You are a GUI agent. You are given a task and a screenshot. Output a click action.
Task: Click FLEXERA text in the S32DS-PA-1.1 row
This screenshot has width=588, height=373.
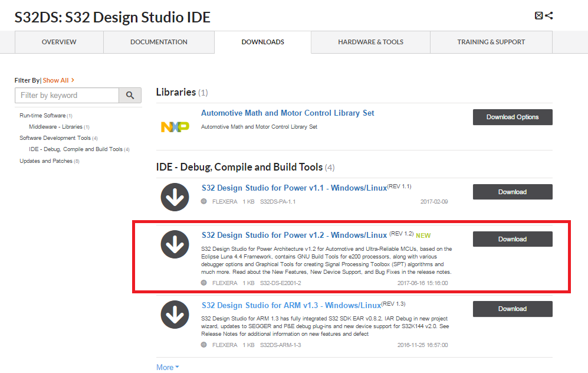(225, 201)
